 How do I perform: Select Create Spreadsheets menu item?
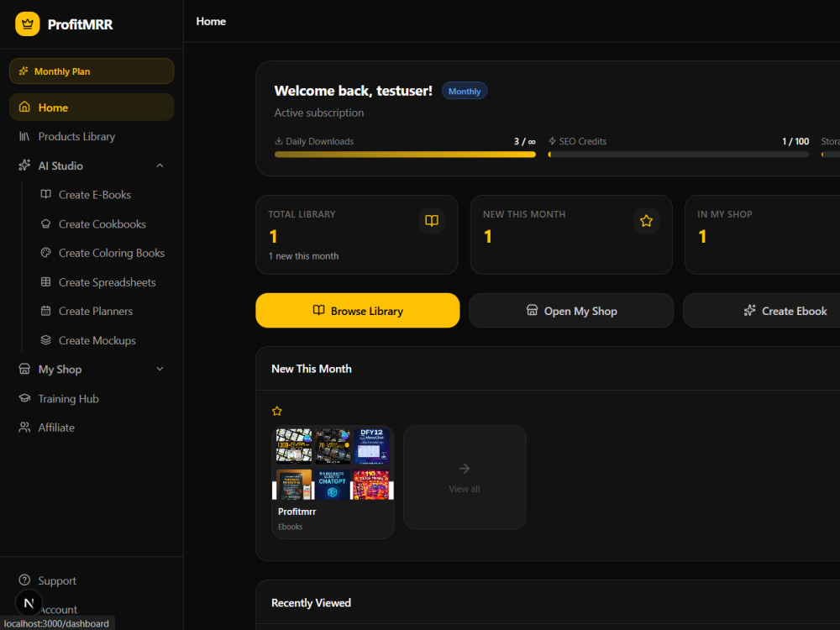[x=102, y=281]
